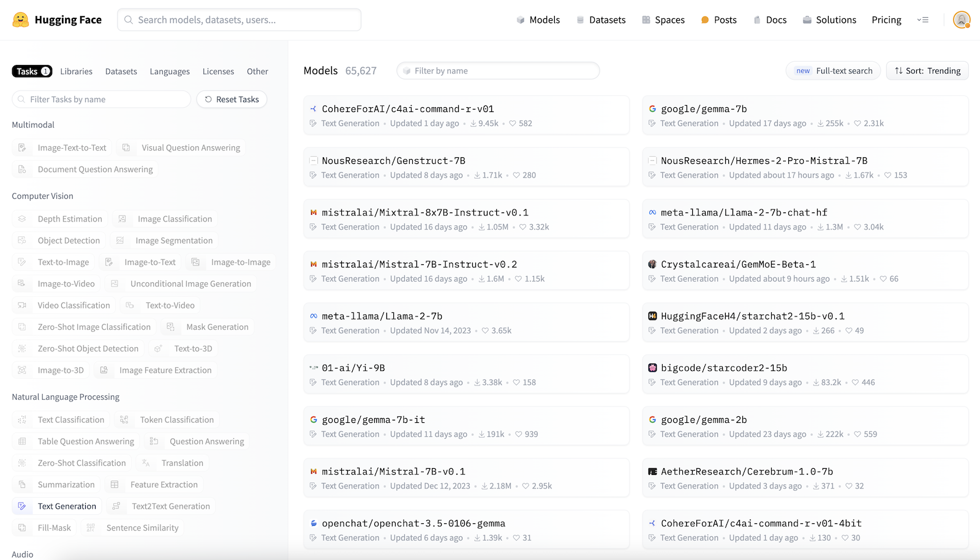
Task: Open the Sort: Trending dropdown
Action: click(927, 71)
